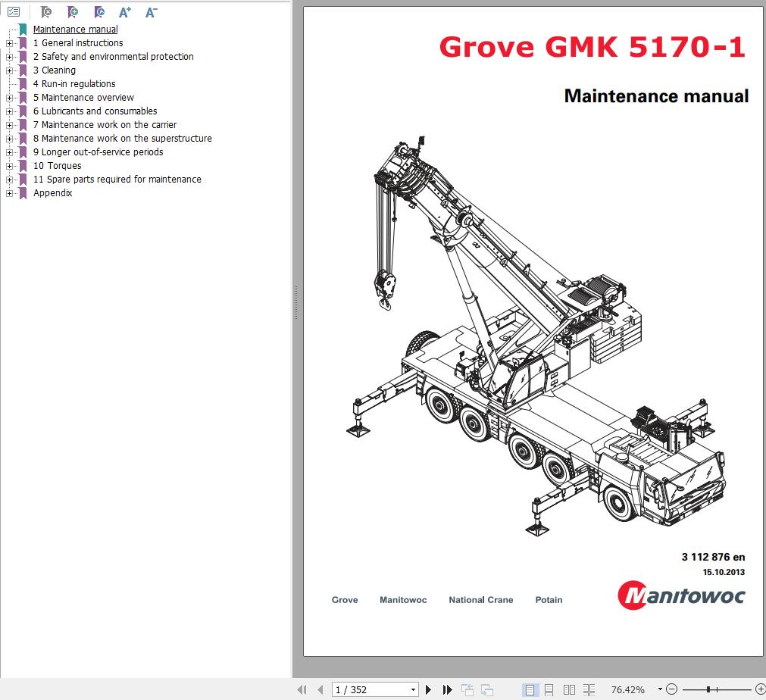The image size is (766, 700).
Task: Expand the 5 Maintenance overview node
Action: coord(9,98)
